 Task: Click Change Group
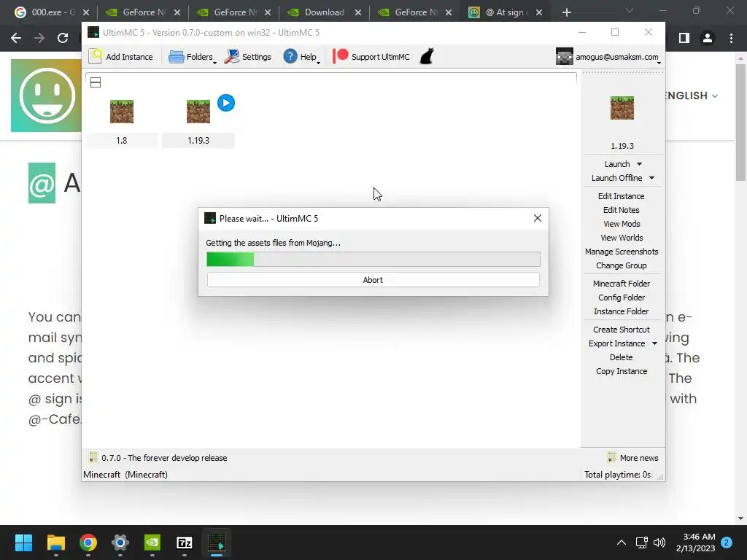(x=622, y=265)
